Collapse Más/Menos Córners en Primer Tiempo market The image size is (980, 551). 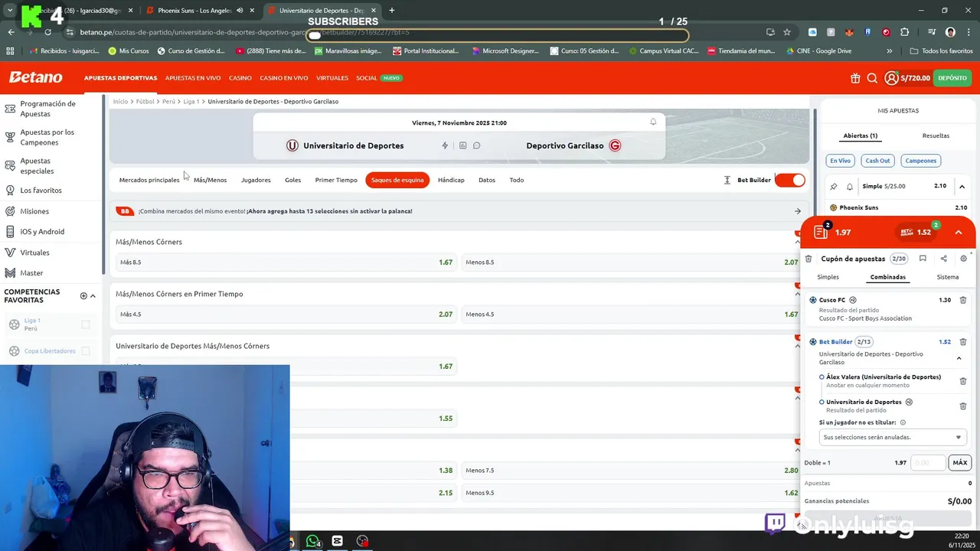tap(797, 294)
